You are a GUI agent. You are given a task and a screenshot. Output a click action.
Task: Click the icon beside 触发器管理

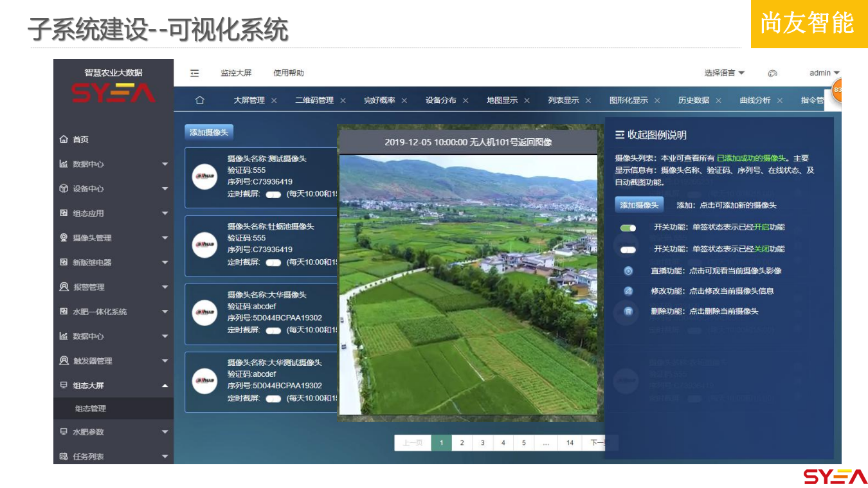pos(64,361)
